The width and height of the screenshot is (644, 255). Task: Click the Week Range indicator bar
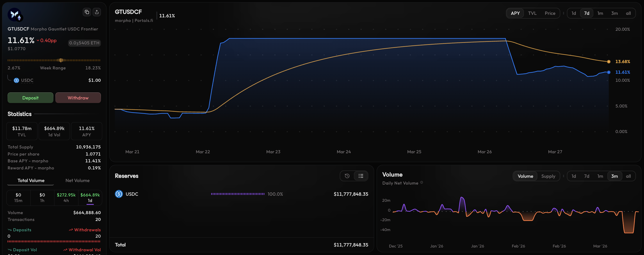[54, 60]
